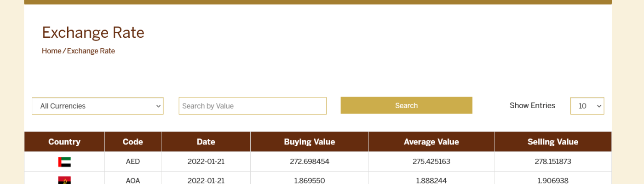Click the Exchange Rate page heading
644x184 pixels.
tap(93, 33)
